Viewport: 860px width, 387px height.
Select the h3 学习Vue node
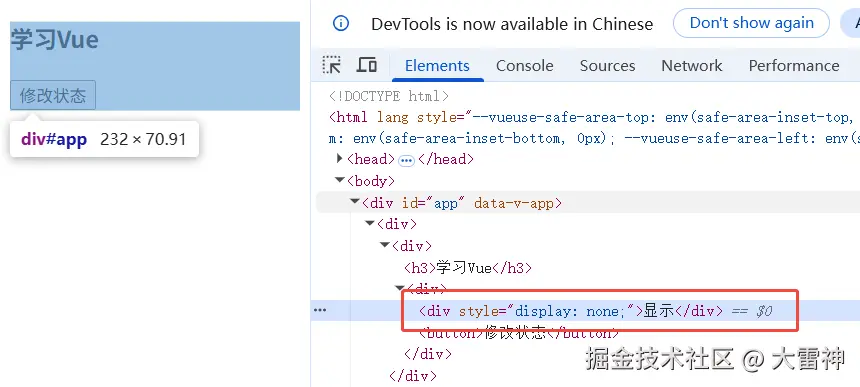tap(468, 268)
